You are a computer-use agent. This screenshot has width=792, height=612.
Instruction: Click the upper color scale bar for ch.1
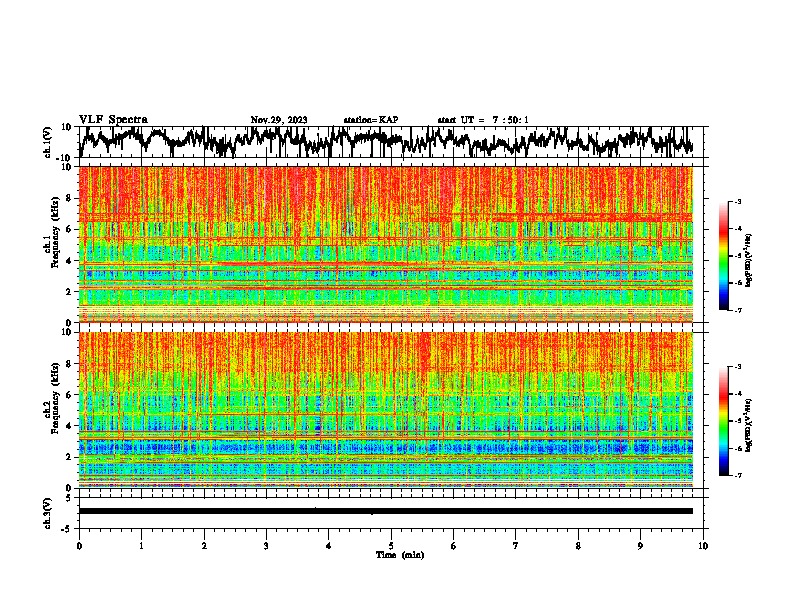point(723,256)
